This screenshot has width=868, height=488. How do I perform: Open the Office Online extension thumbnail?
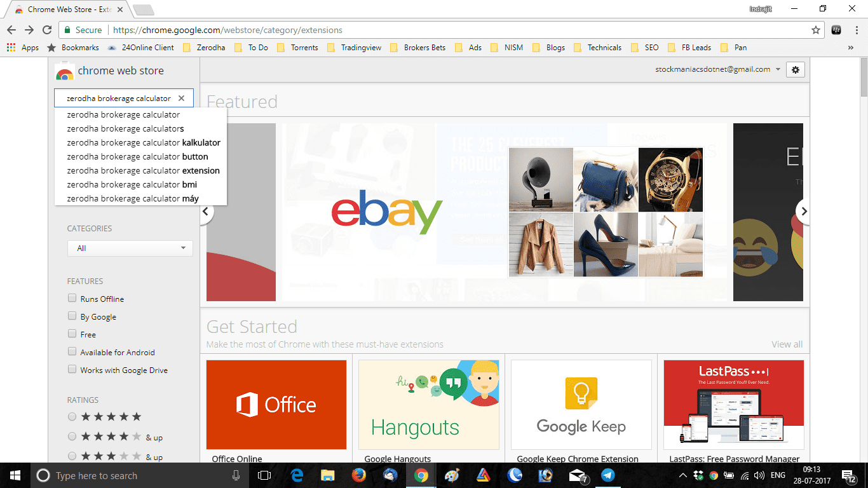[276, 405]
